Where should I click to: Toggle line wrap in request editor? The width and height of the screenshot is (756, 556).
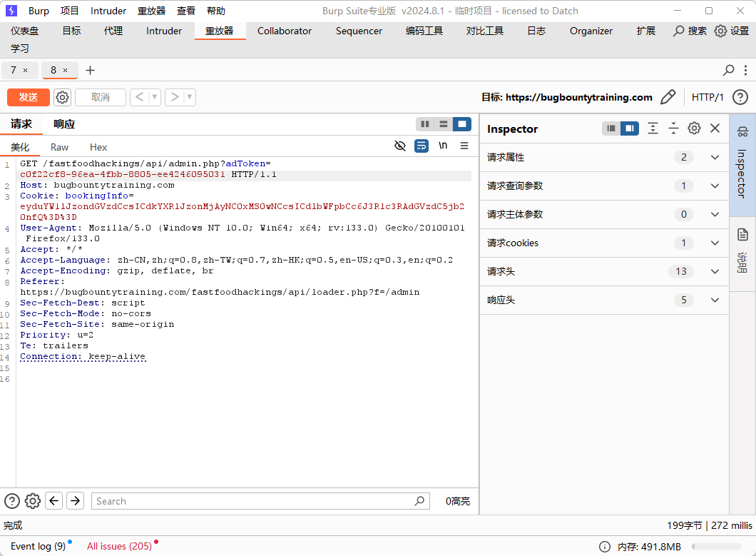pos(422,146)
